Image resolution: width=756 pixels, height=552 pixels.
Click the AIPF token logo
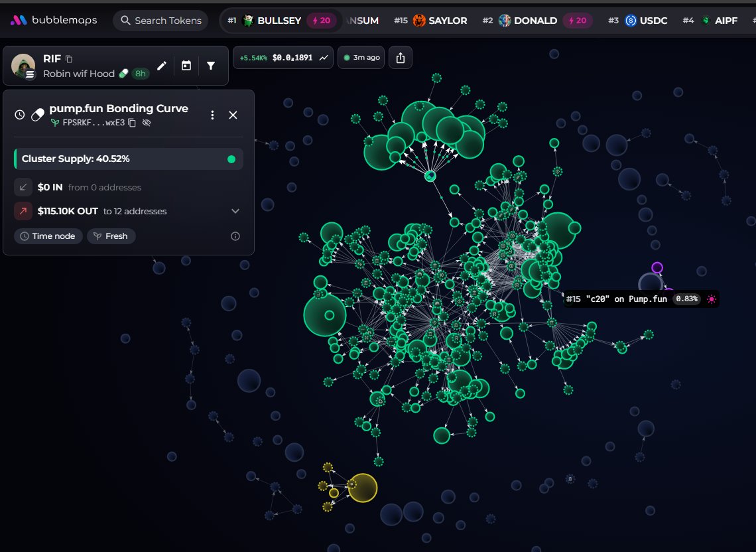pyautogui.click(x=706, y=21)
